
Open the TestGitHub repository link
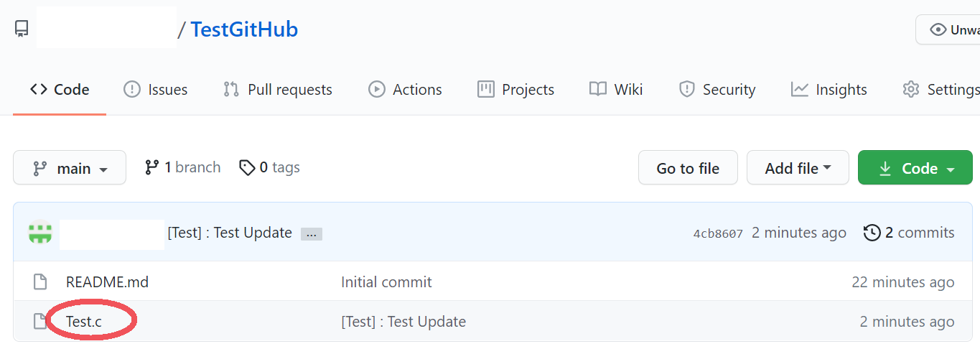[x=244, y=30]
